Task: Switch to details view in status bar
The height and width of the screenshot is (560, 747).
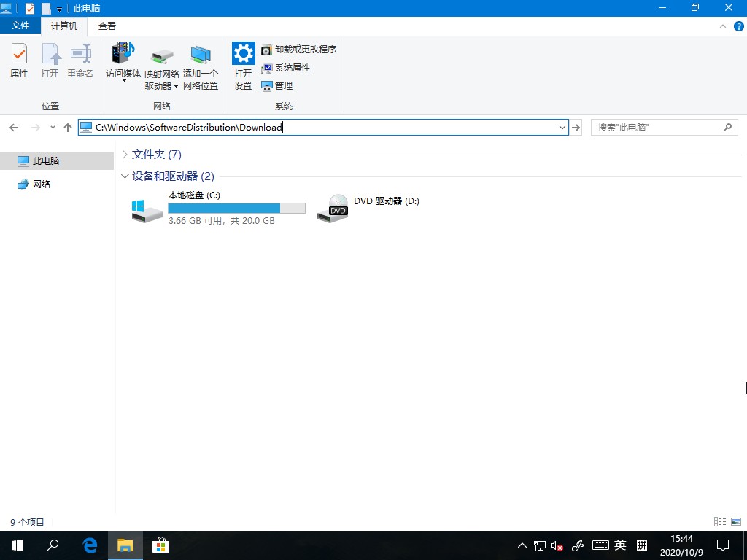Action: [x=719, y=521]
